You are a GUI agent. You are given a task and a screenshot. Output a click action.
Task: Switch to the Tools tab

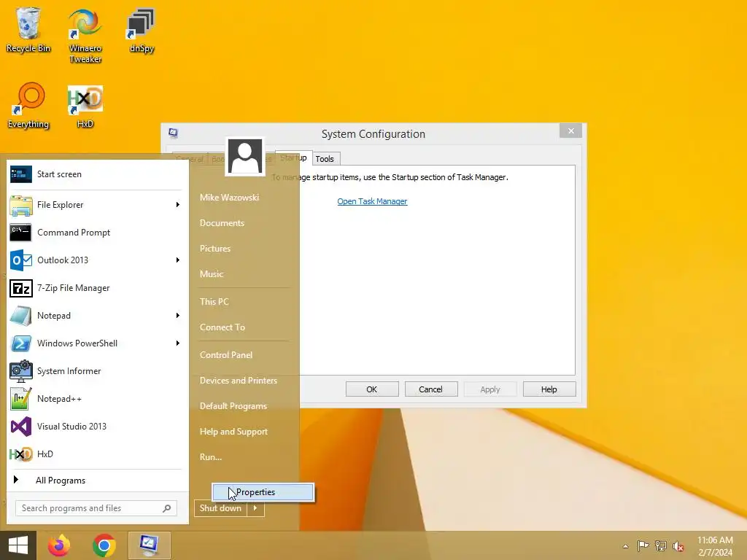(325, 159)
